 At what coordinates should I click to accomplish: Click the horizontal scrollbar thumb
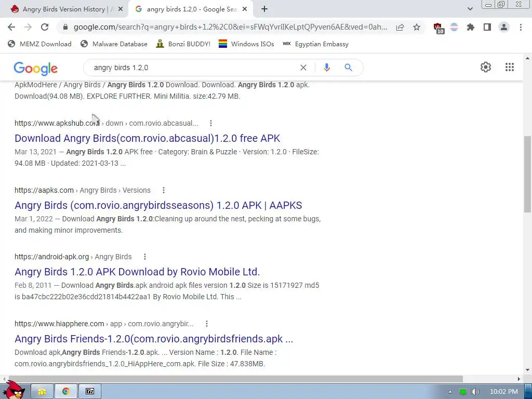(236, 379)
